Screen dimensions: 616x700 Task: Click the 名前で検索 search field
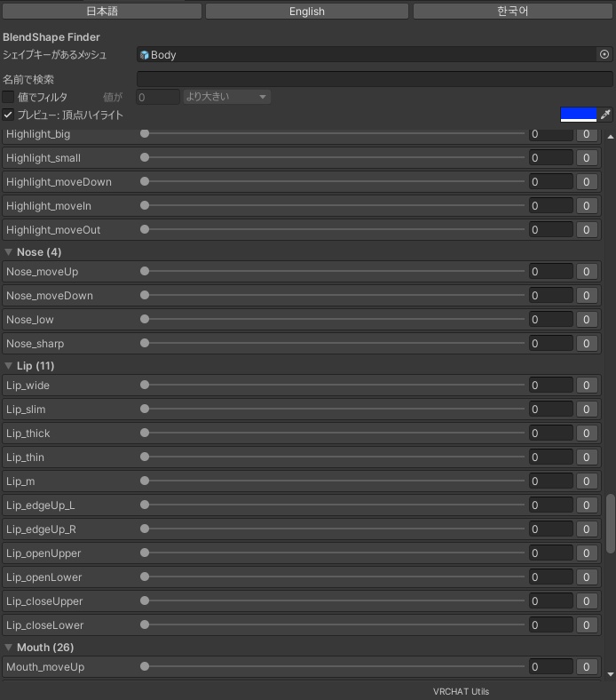(x=375, y=79)
